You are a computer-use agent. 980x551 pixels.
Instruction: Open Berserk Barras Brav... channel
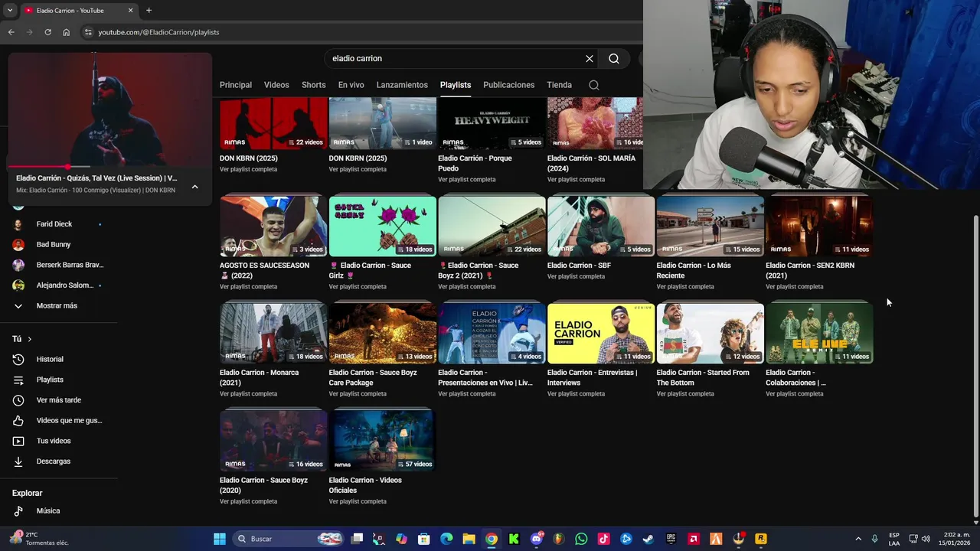point(70,265)
